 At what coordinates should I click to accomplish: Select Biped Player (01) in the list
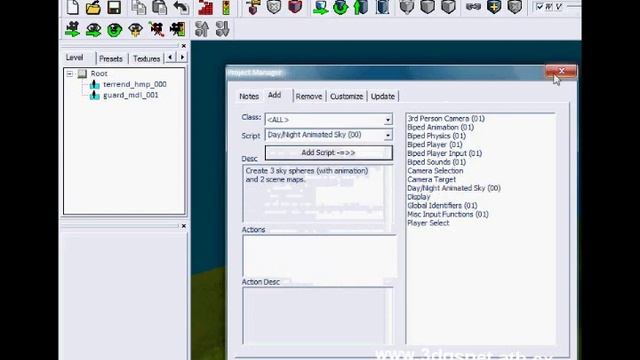435,144
